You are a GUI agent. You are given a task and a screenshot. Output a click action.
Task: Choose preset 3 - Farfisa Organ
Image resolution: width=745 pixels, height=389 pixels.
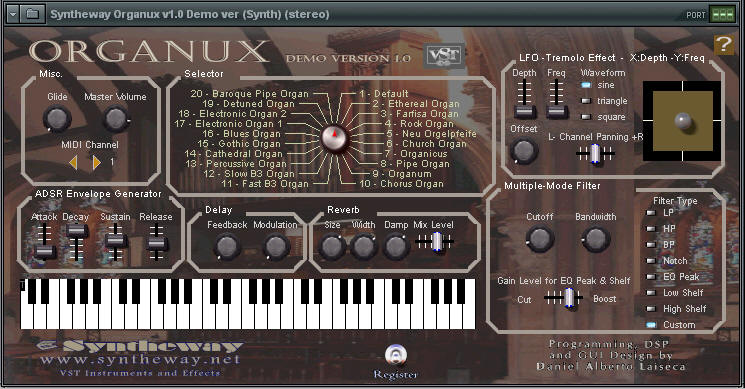[420, 114]
